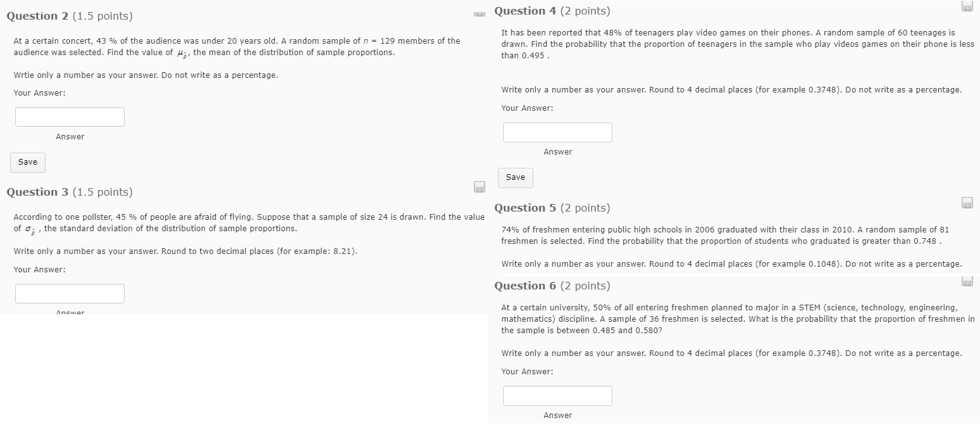Click the answer input for Question 4

557,132
